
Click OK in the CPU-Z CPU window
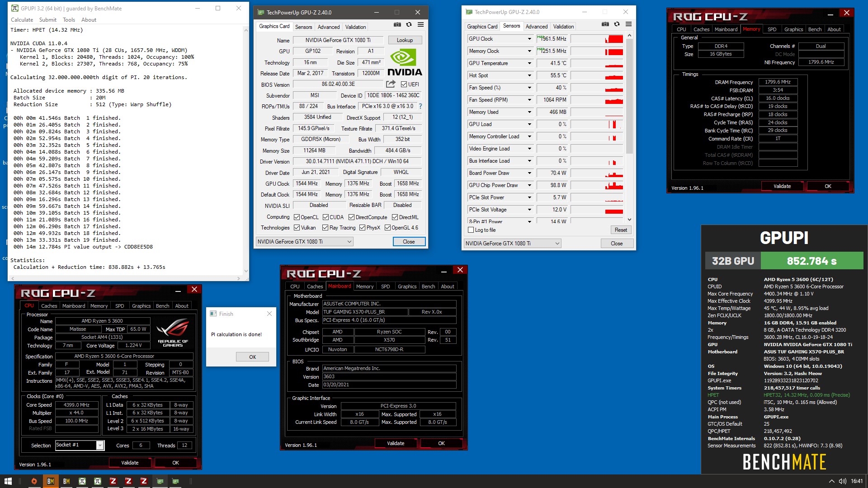(x=175, y=463)
